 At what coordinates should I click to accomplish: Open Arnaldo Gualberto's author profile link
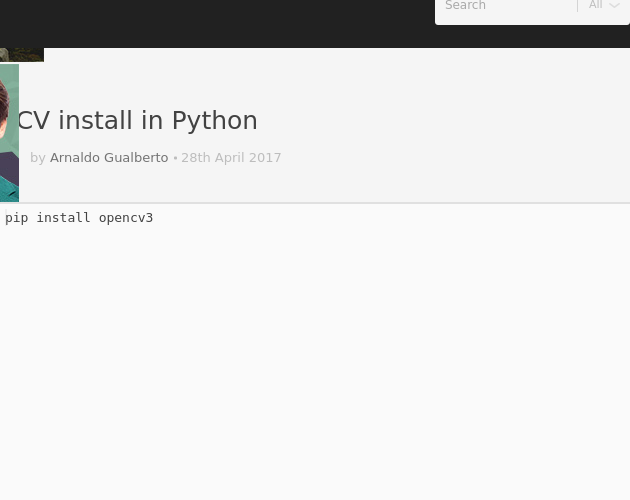click(109, 158)
